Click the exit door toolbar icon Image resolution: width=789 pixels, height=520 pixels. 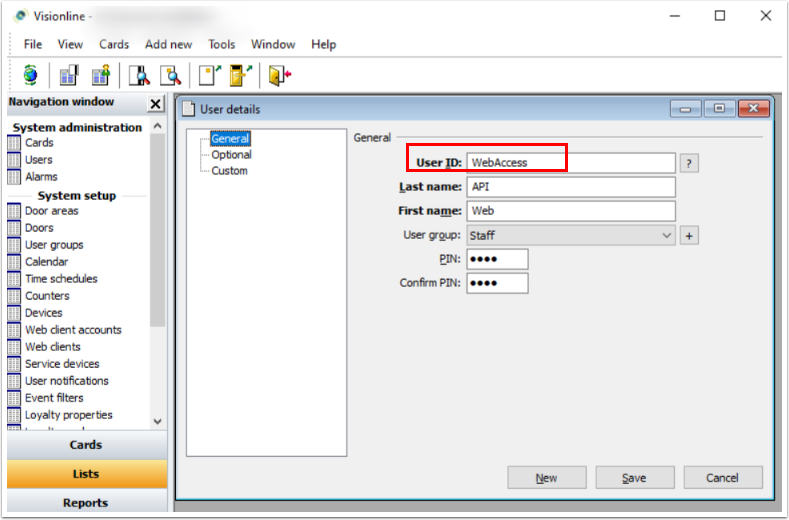point(279,75)
